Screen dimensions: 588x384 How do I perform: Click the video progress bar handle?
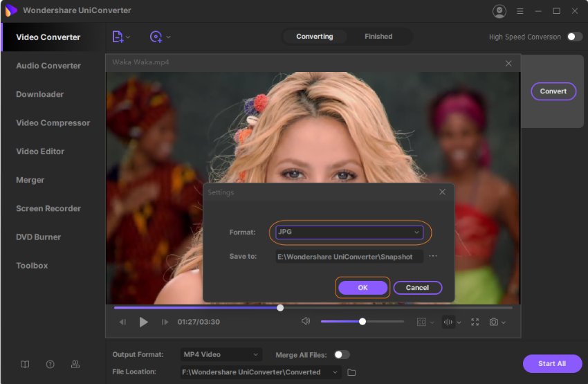tap(280, 308)
